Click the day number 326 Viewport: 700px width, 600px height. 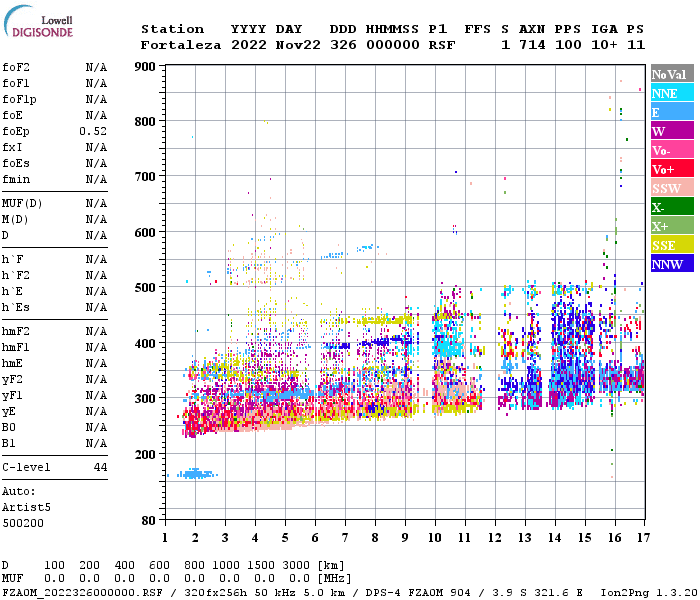tap(343, 45)
